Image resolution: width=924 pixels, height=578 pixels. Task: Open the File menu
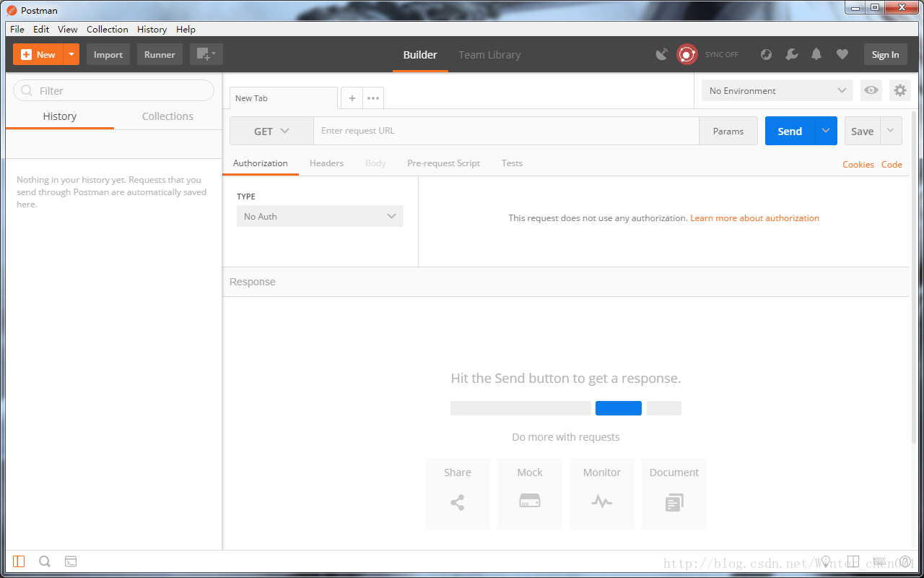17,30
